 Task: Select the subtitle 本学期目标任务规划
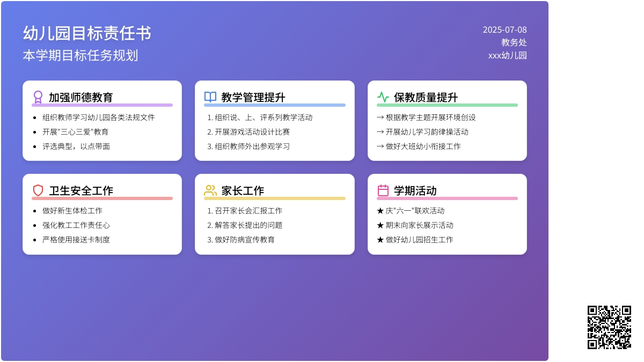(80, 55)
